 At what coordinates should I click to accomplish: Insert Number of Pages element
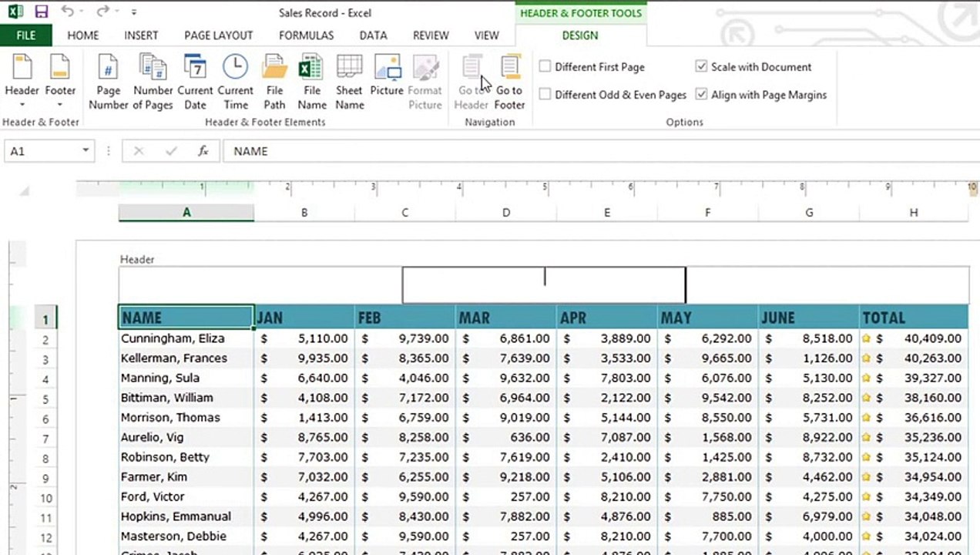tap(153, 82)
